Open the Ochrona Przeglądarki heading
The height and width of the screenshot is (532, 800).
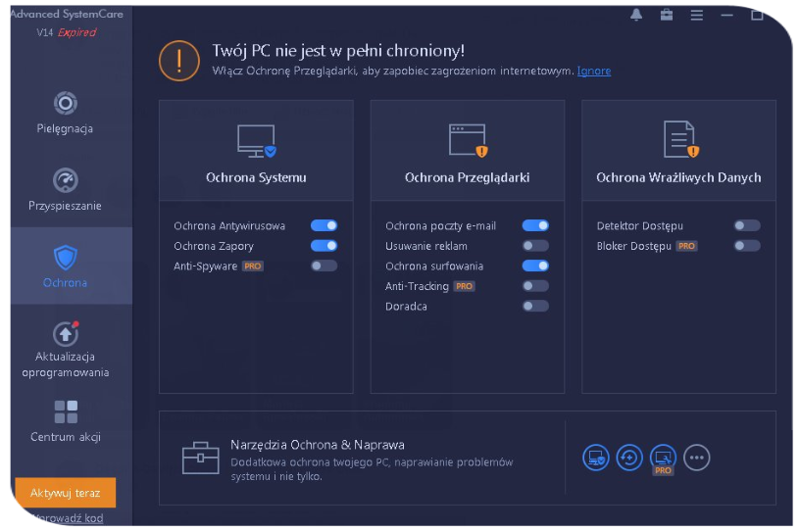(x=468, y=178)
